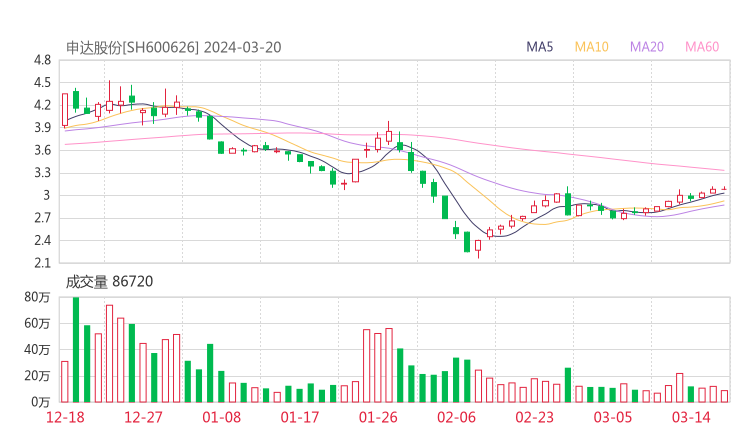The width and height of the screenshot is (740, 440).
Task: Click the 01-08 date axis label
Action: pyautogui.click(x=221, y=417)
